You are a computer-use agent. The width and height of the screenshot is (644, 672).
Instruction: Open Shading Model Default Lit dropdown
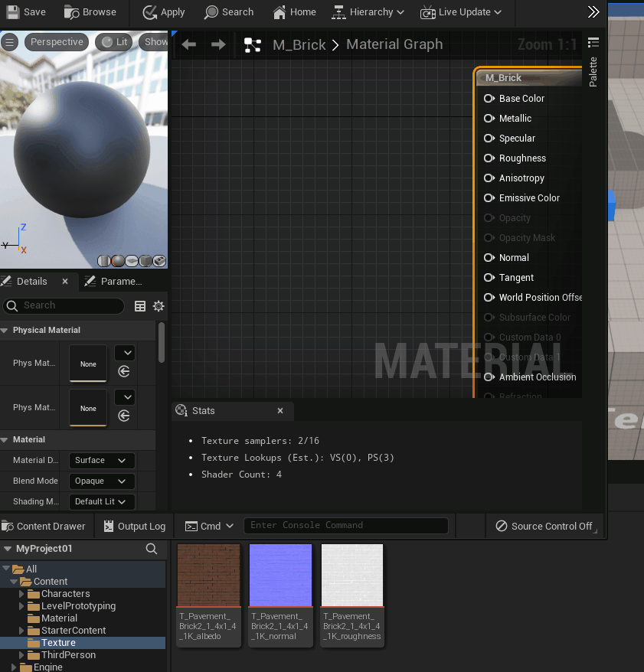[x=102, y=501]
